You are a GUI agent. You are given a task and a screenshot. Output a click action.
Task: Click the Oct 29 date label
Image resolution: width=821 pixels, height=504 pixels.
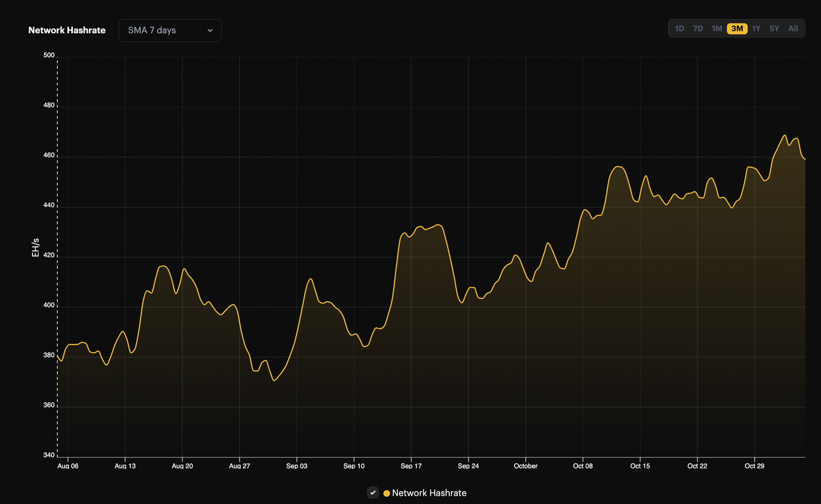pos(755,466)
